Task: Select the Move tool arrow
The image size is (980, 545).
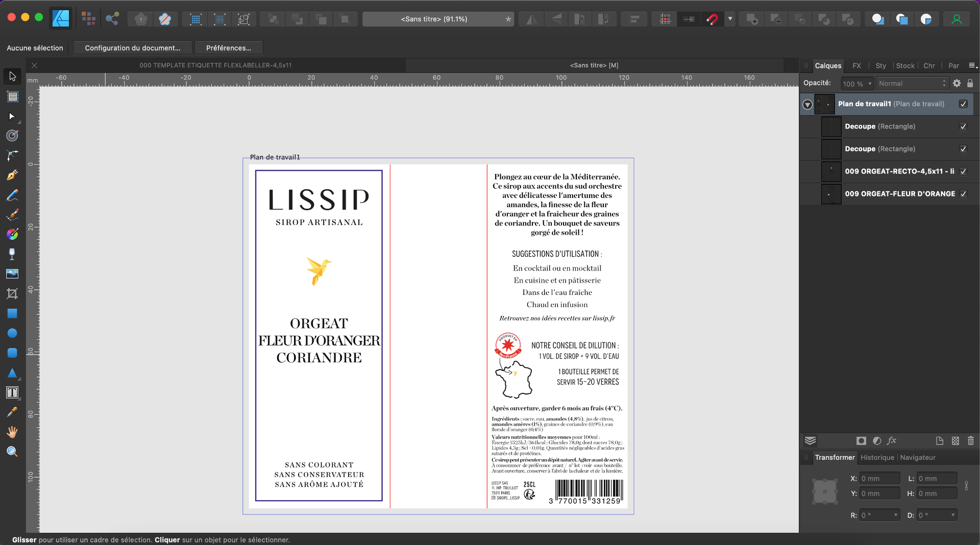Action: pyautogui.click(x=12, y=77)
